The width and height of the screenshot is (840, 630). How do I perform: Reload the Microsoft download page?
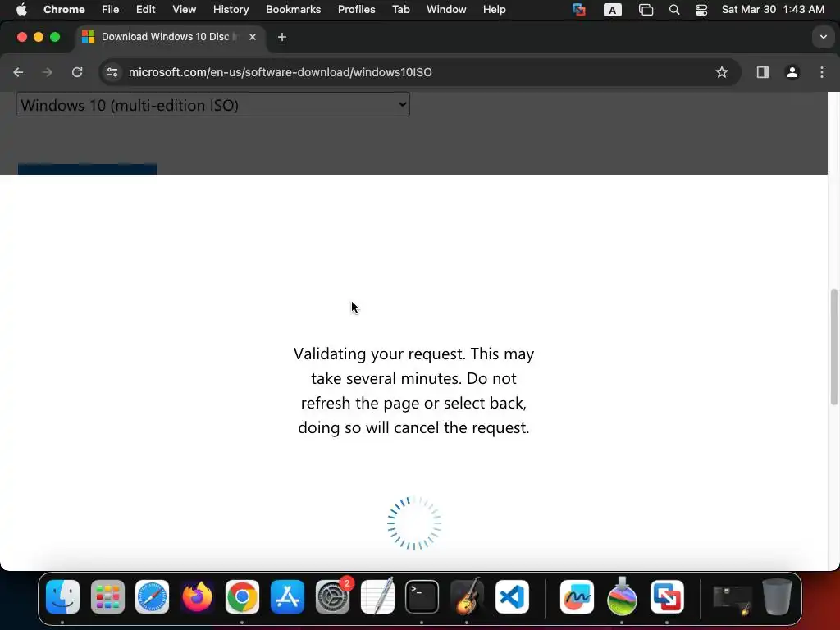point(77,72)
